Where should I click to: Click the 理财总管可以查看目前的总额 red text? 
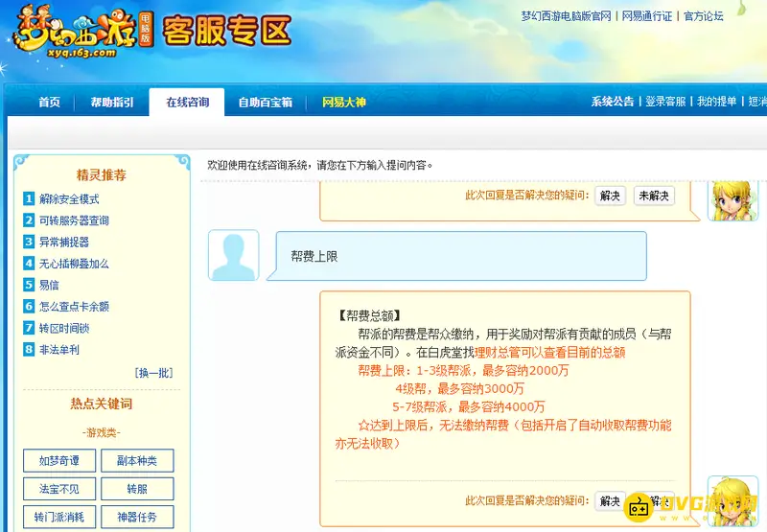(549, 352)
